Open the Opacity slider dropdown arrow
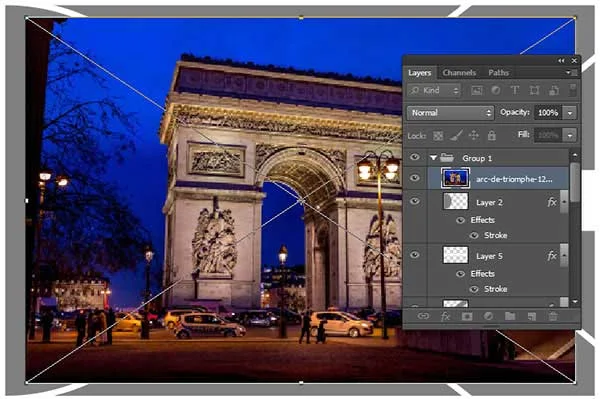 (x=570, y=113)
